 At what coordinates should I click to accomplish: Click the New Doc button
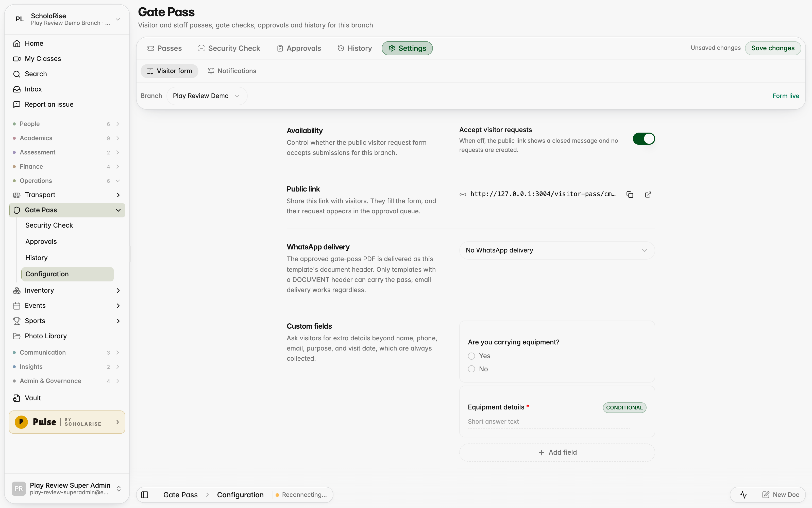click(781, 495)
